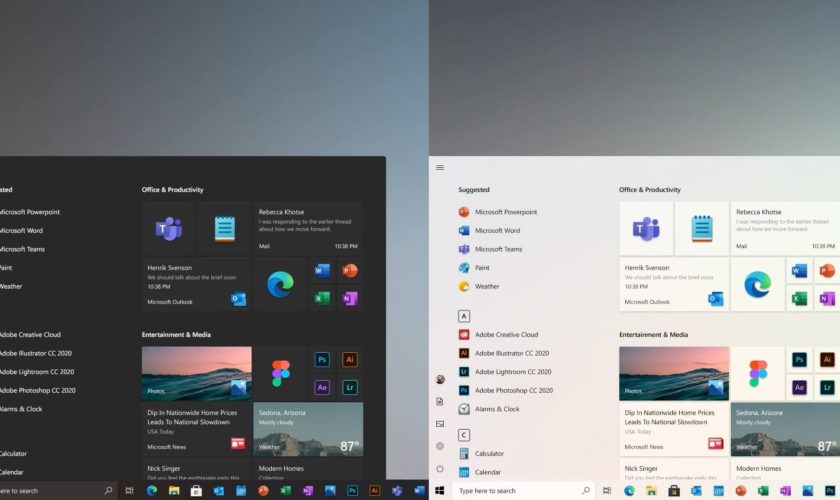The height and width of the screenshot is (500, 840).
Task: Click the Figma tile in the light Start menu
Action: (757, 374)
